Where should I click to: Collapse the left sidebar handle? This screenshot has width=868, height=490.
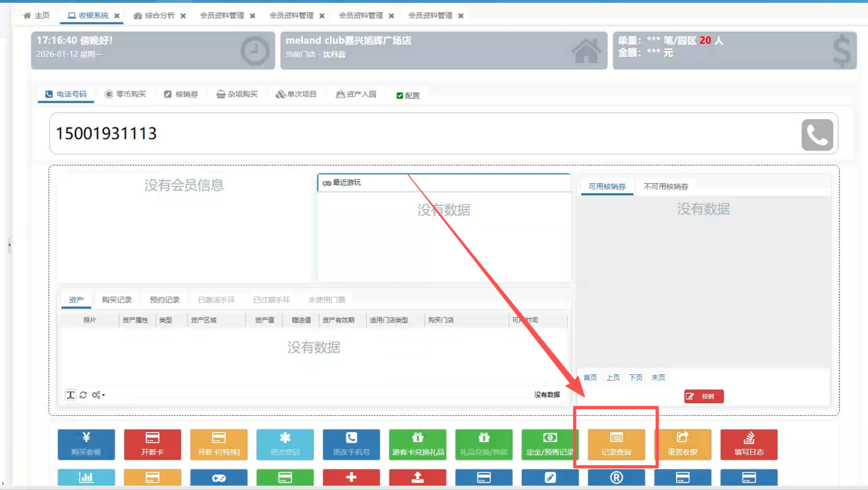point(9,245)
